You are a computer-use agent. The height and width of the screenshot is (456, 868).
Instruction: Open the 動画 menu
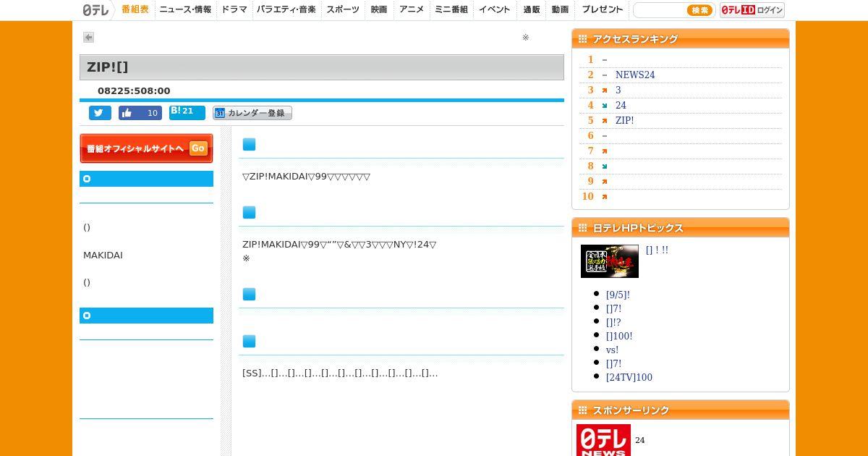point(560,10)
